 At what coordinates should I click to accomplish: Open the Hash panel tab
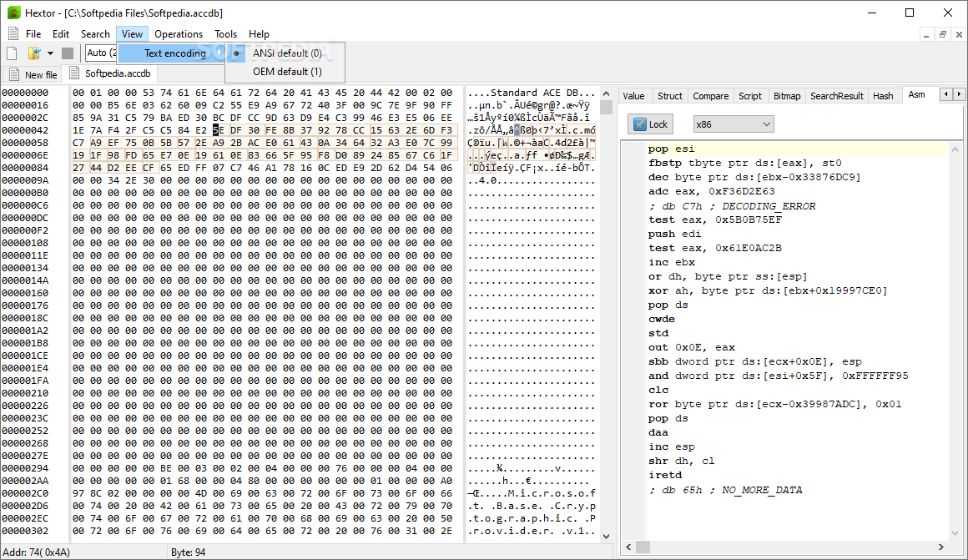tap(883, 96)
